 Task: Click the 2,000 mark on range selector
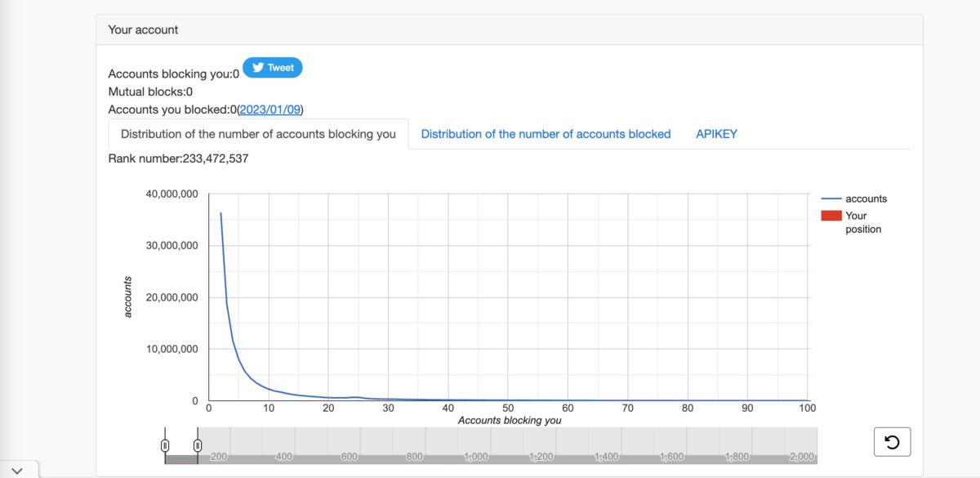click(801, 457)
